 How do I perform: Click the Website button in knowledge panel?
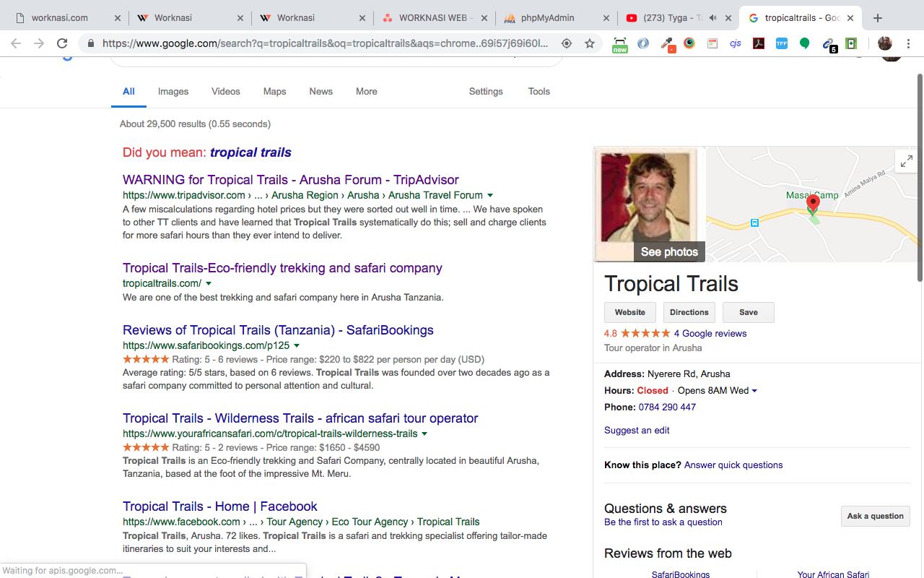(x=630, y=312)
